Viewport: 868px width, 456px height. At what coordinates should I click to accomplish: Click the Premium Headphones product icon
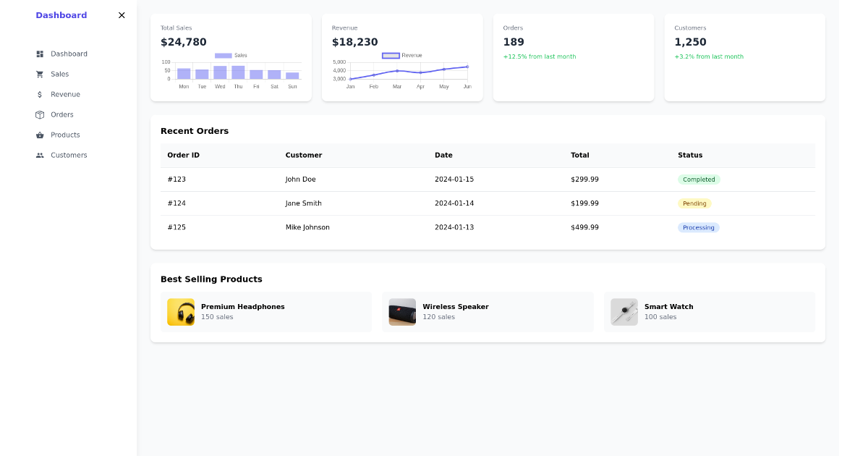click(181, 311)
